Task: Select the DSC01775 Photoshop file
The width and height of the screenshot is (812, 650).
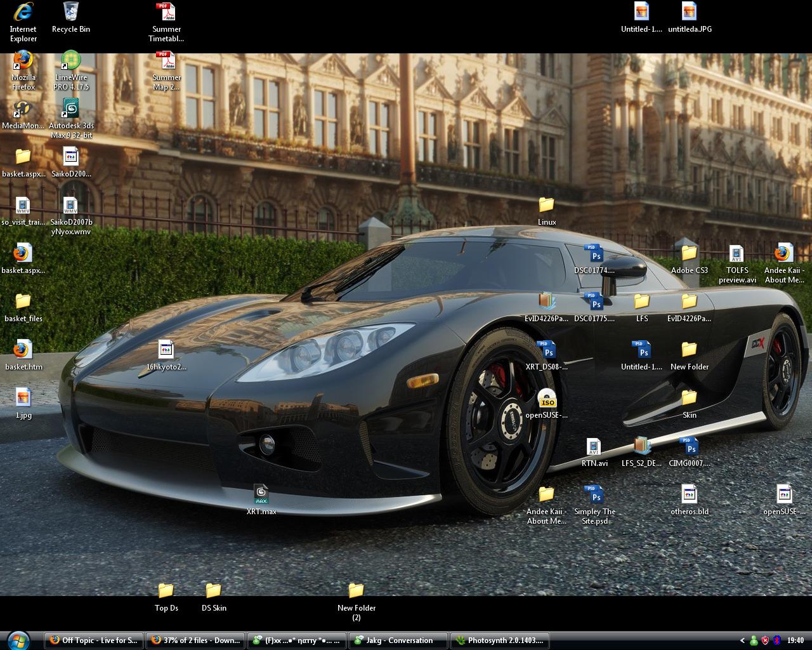Action: point(594,301)
